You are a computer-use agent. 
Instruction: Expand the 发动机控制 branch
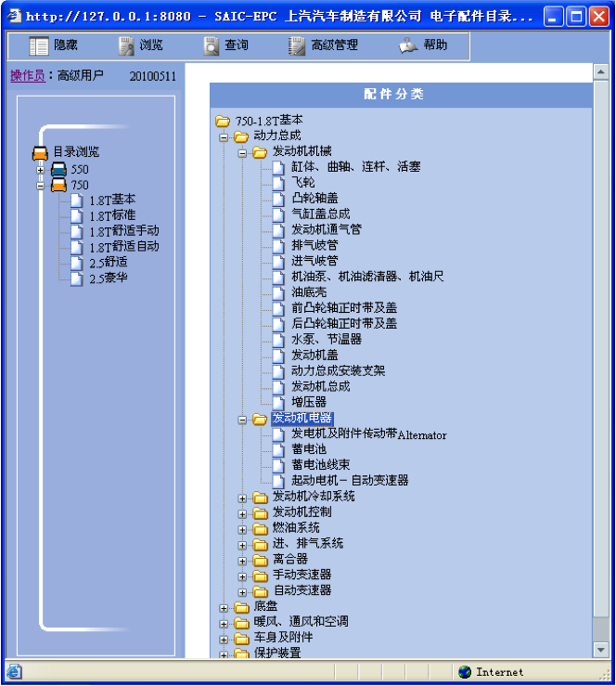(242, 514)
